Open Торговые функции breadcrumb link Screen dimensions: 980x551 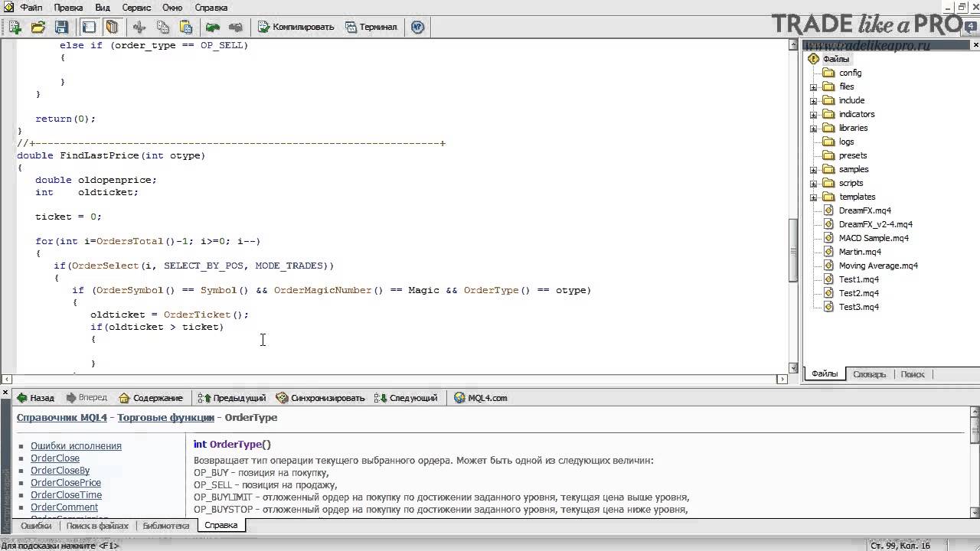pyautogui.click(x=165, y=418)
